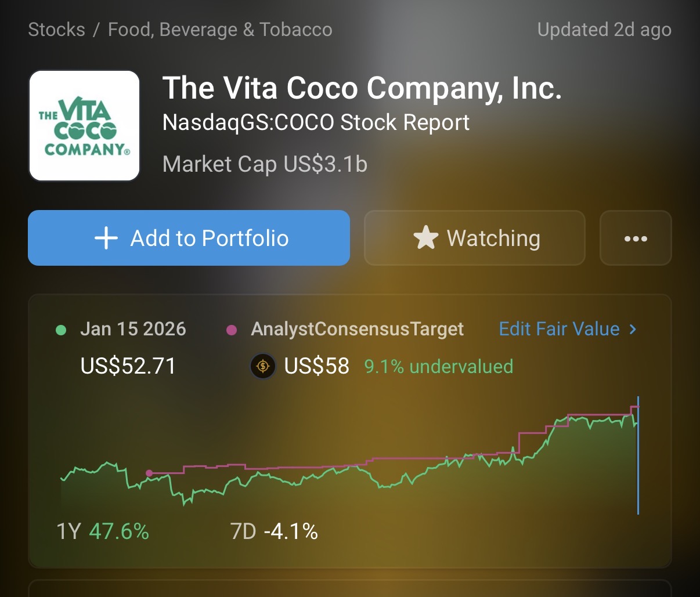Click the pink AnalystConsensusTarget legend dot
This screenshot has width=700, height=597.
[x=232, y=330]
